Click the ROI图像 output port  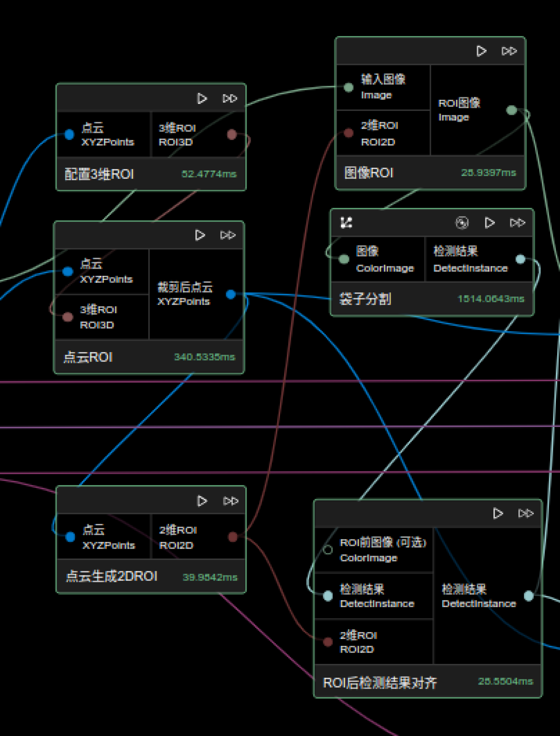[512, 110]
